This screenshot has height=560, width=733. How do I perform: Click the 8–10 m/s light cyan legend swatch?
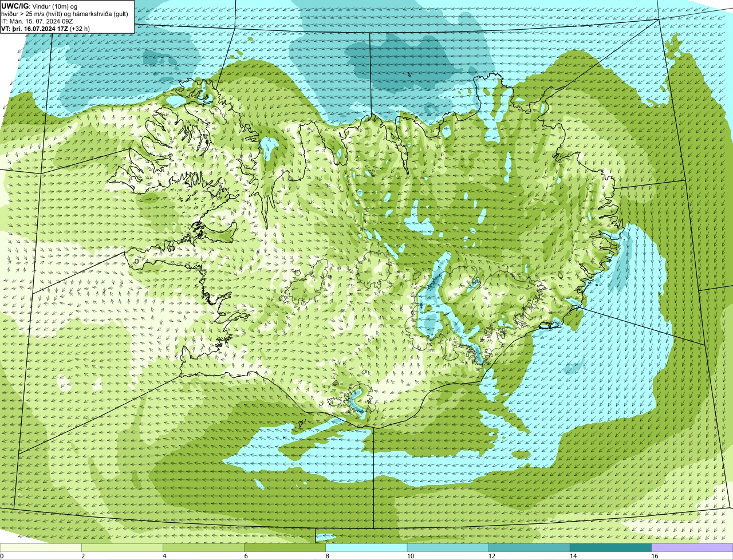366,547
